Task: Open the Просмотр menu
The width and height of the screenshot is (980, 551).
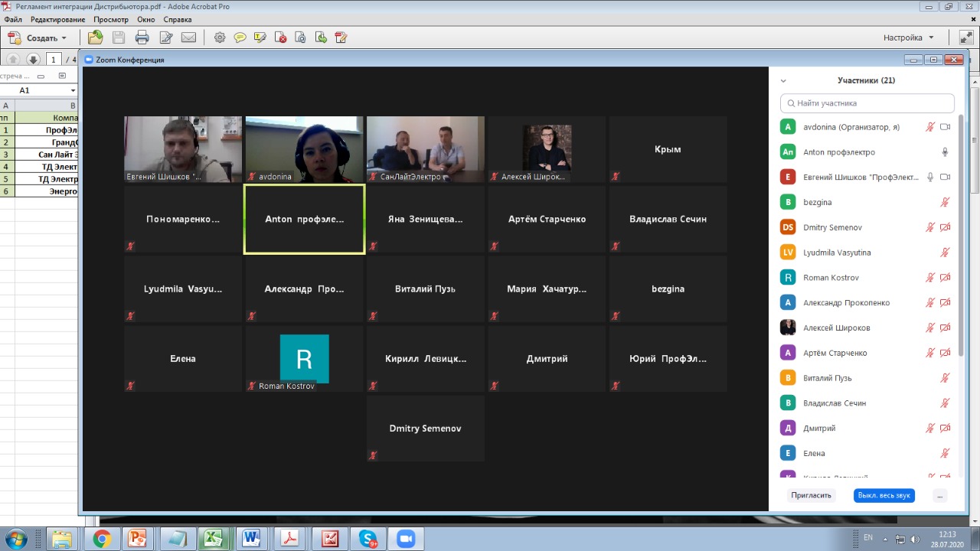Action: 110,19
